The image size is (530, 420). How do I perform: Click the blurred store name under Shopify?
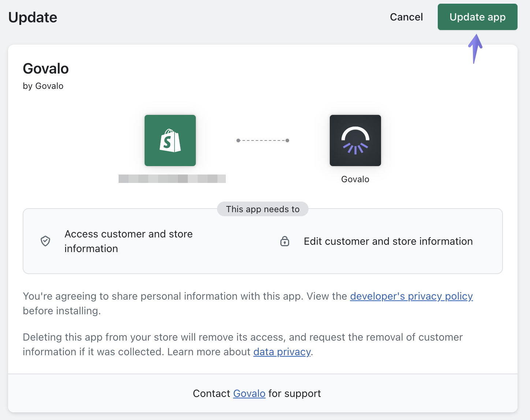click(172, 179)
